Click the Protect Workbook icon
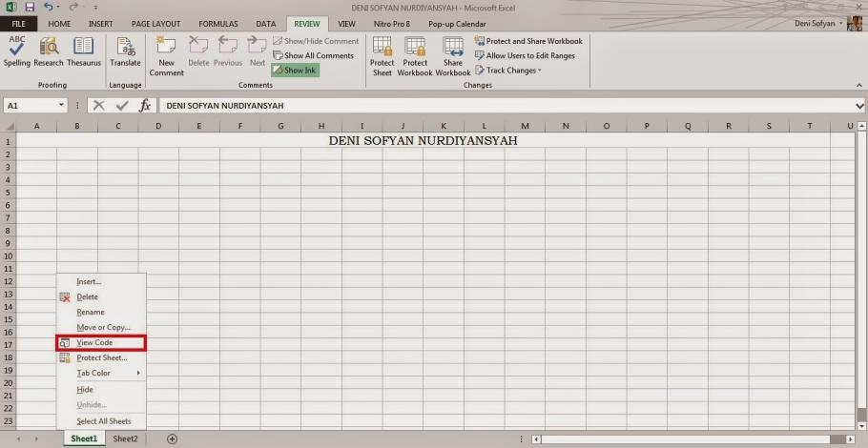 click(415, 55)
